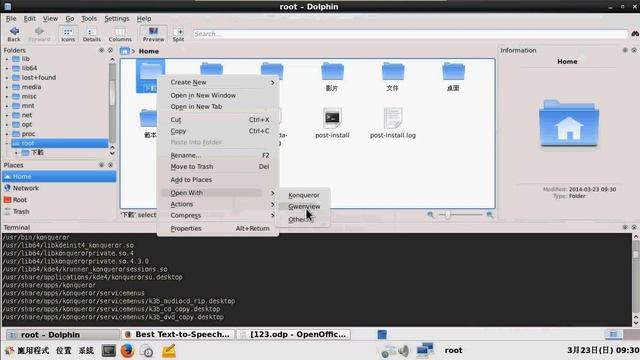Select the 文件 folder icon
Image resolution: width=640 pixels, height=360 pixels.
click(393, 71)
